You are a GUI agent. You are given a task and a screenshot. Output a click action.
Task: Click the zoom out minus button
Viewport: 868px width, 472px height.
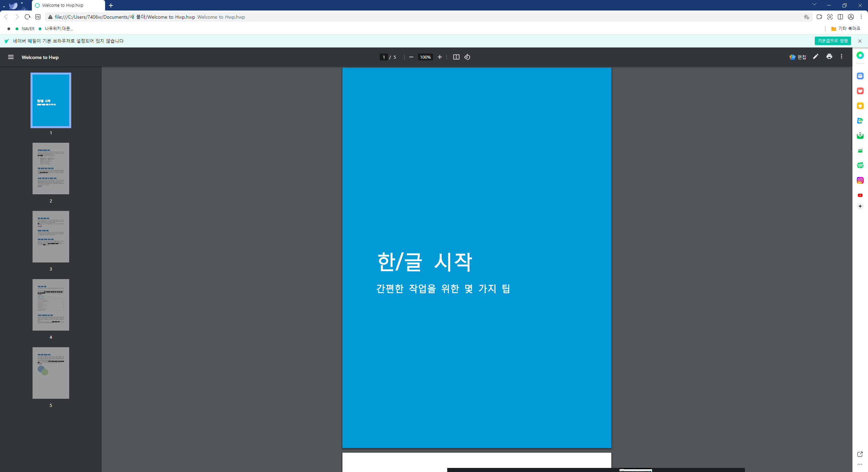[411, 57]
